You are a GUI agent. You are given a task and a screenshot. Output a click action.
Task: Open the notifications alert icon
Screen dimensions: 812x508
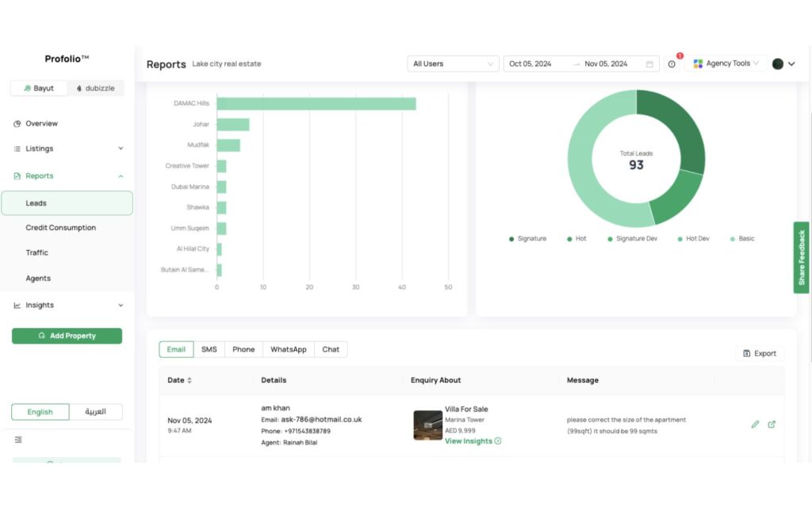(672, 63)
